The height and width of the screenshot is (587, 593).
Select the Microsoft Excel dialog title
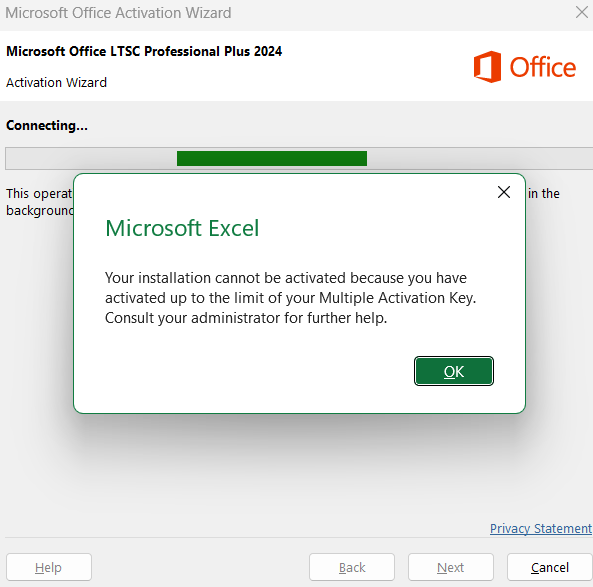coord(182,228)
